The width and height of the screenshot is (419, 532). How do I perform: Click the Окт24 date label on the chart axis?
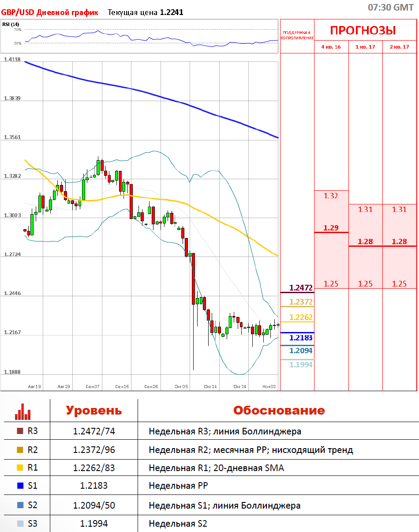click(239, 386)
